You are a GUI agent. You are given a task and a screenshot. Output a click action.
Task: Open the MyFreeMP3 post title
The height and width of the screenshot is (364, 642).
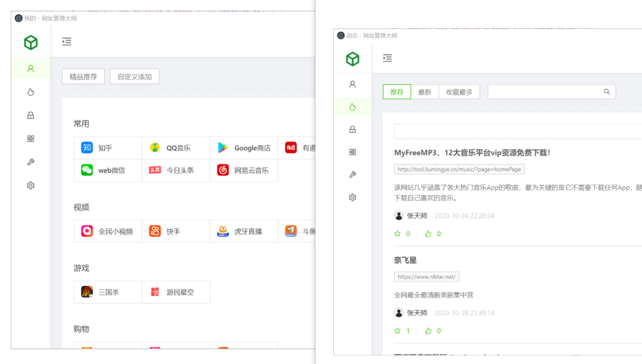pos(472,152)
